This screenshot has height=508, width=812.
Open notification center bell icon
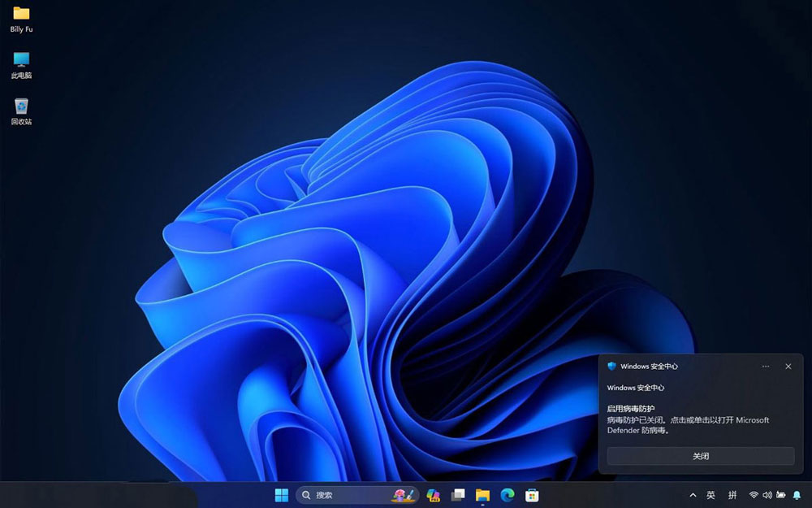point(797,495)
